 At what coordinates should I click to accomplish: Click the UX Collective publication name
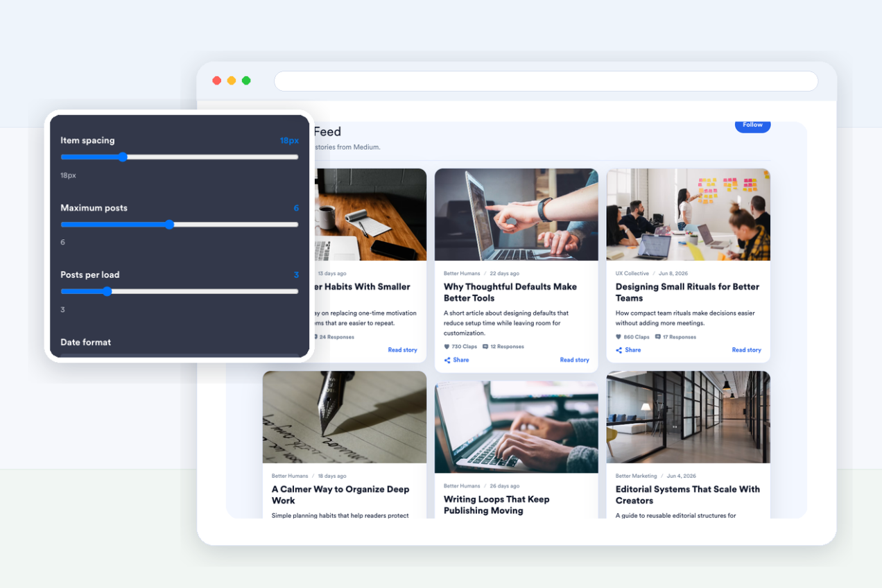pos(632,273)
